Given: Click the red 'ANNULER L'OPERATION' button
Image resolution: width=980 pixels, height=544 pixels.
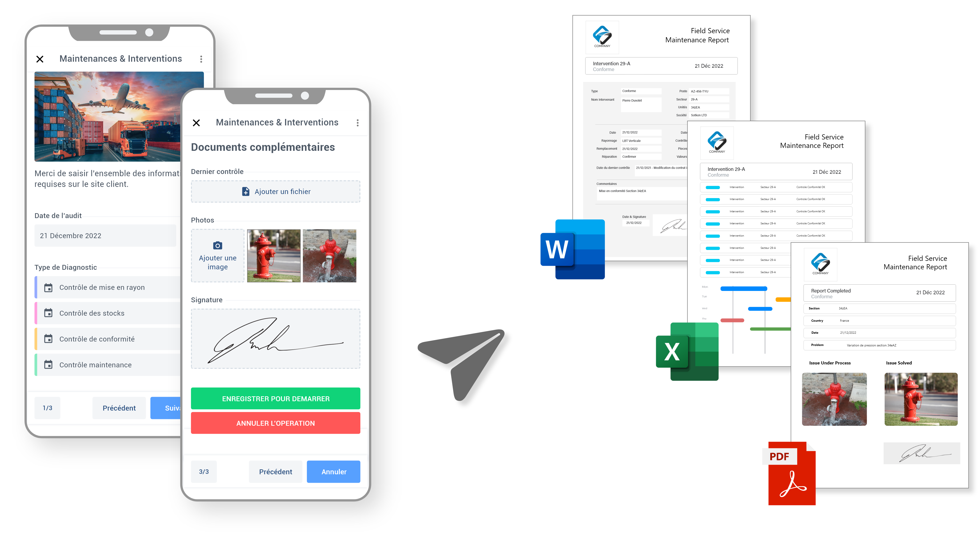Looking at the screenshot, I should coord(275,423).
